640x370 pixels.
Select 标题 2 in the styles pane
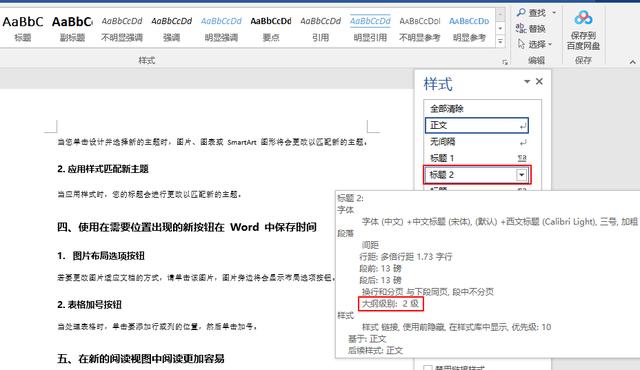tap(477, 175)
